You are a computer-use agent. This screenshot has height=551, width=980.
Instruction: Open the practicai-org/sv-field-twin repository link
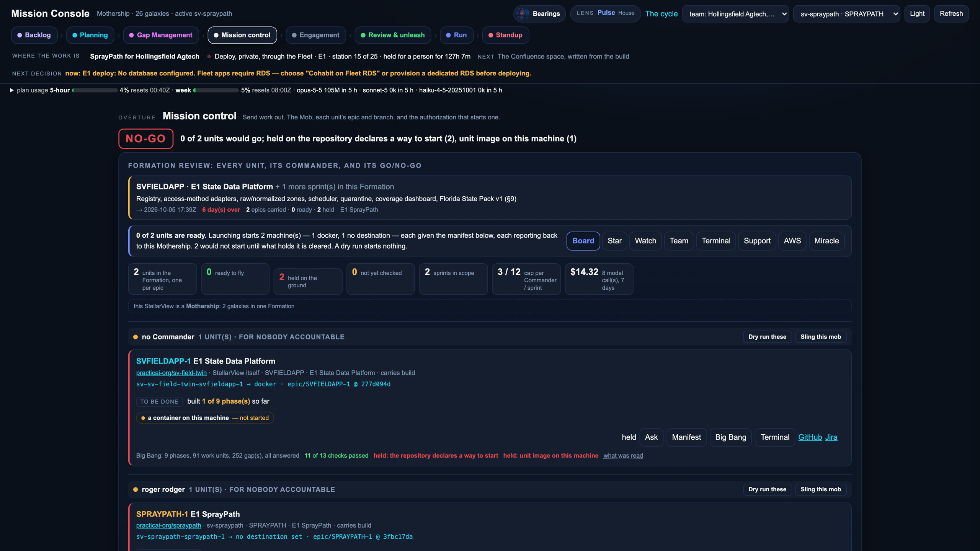click(171, 373)
